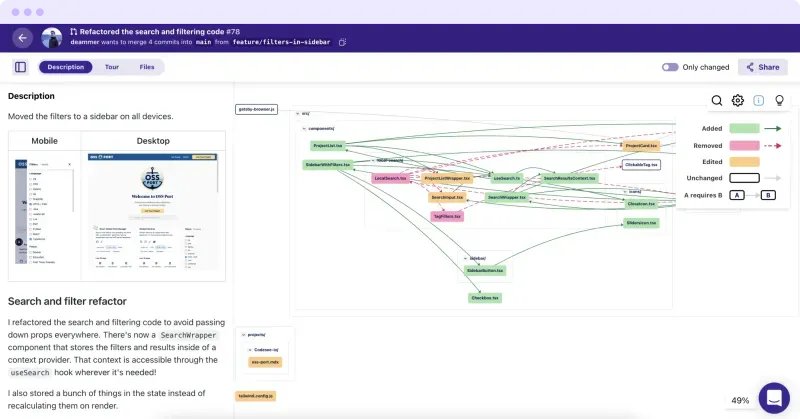Click the SearchWrapper inline code text
800x419 pixels.
tap(188, 335)
